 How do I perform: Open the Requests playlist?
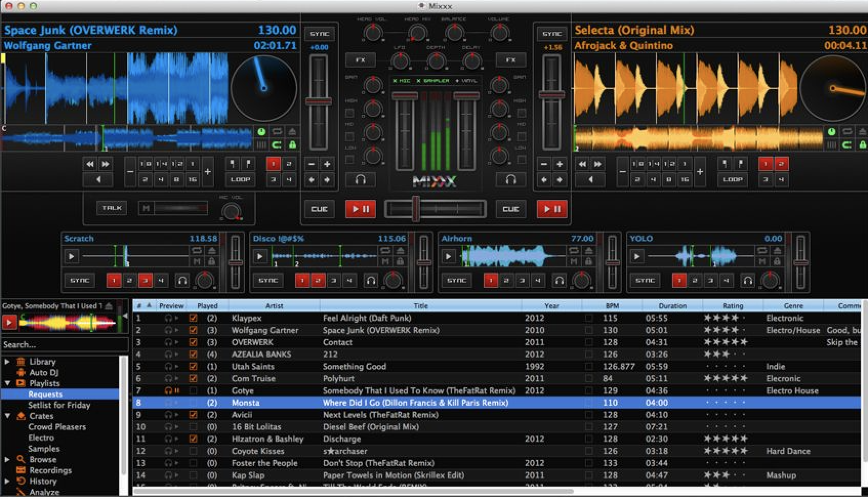click(x=46, y=394)
